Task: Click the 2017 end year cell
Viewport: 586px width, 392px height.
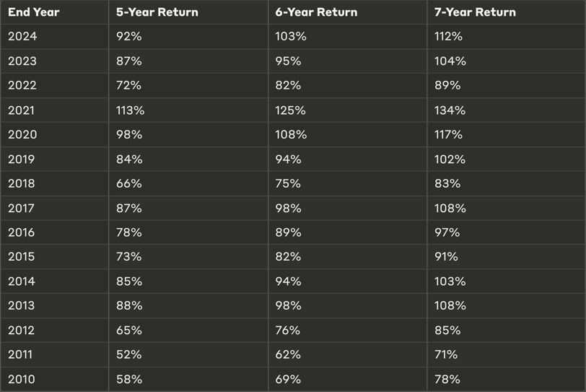Action: pyautogui.click(x=22, y=208)
